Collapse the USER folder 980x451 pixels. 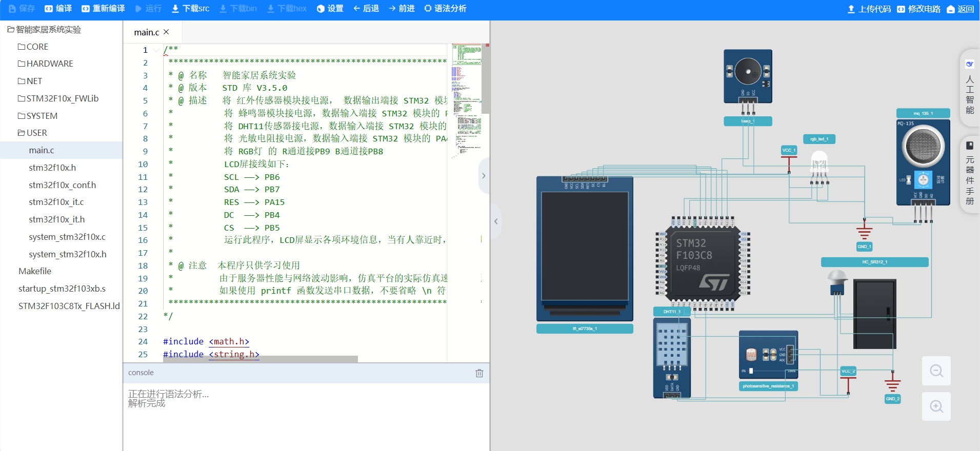(x=32, y=133)
